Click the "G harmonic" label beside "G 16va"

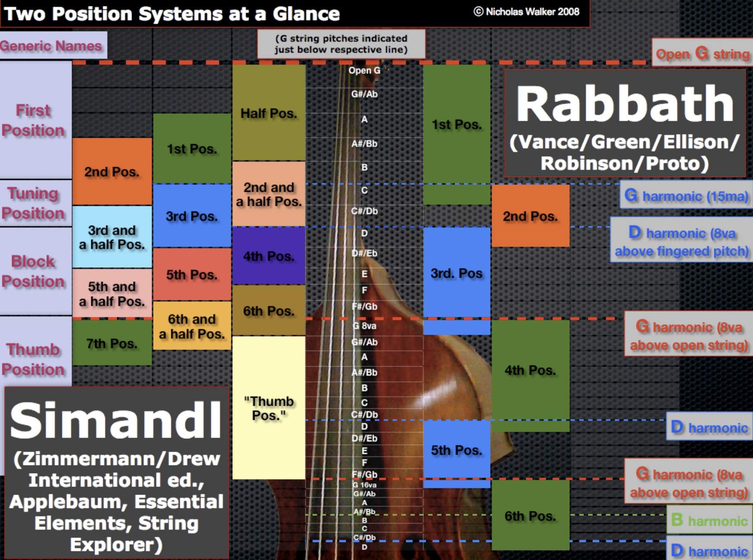click(689, 481)
